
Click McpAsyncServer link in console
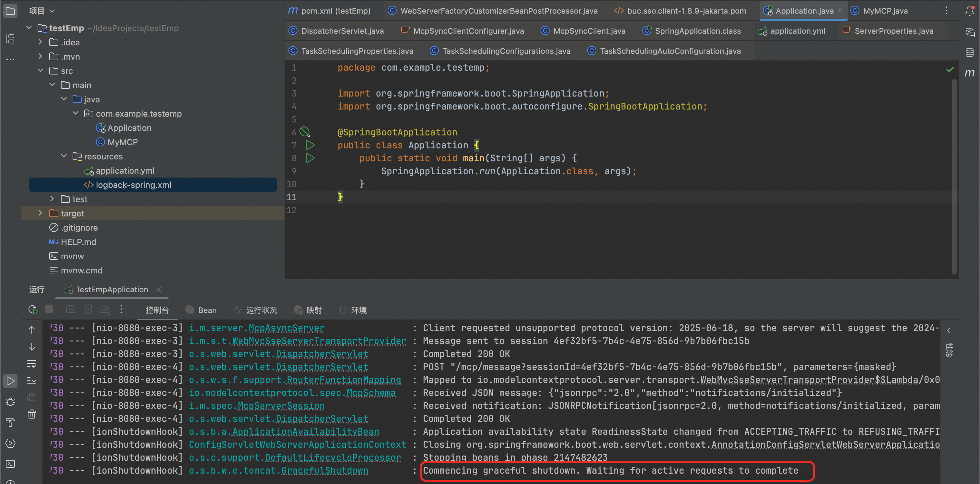click(286, 328)
